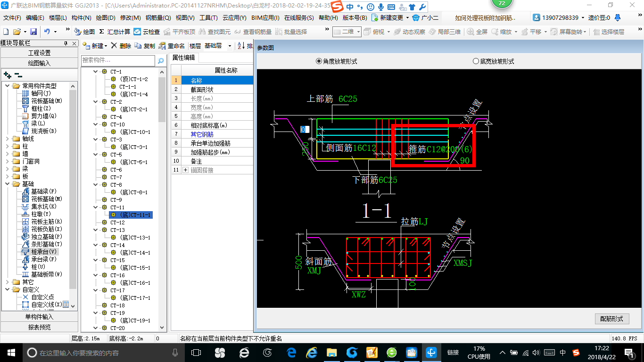Expand 锚固搭接 property row
This screenshot has height=362, width=644.
[185, 170]
